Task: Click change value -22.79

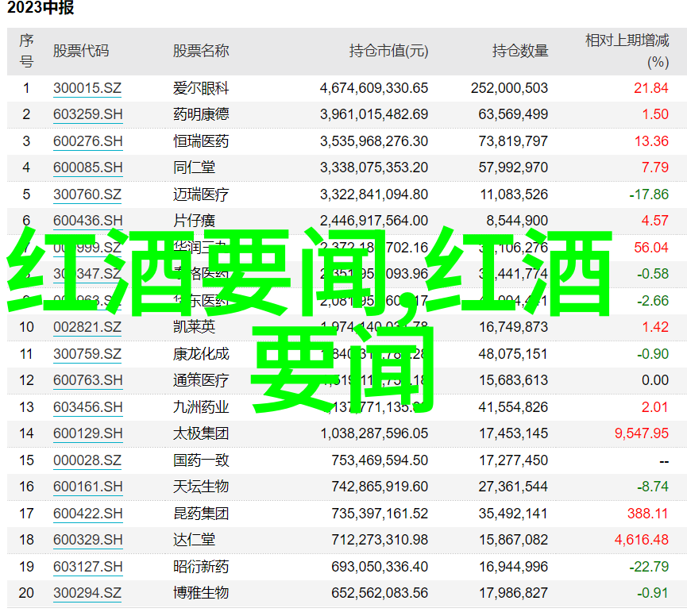Action: click(x=649, y=567)
